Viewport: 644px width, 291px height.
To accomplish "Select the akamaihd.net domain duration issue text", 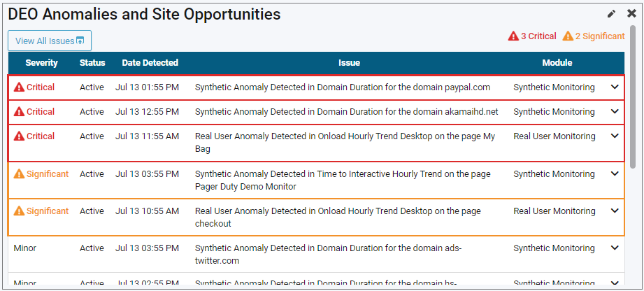I will [x=347, y=112].
